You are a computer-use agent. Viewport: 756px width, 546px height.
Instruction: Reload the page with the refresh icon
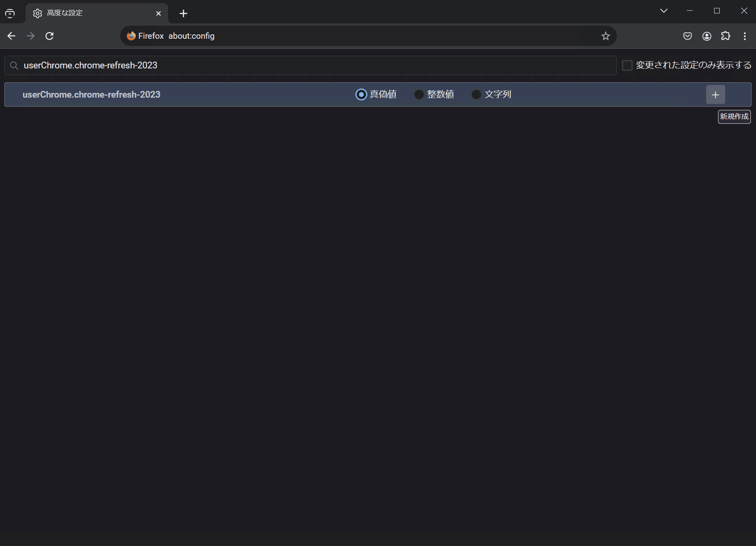tap(49, 36)
